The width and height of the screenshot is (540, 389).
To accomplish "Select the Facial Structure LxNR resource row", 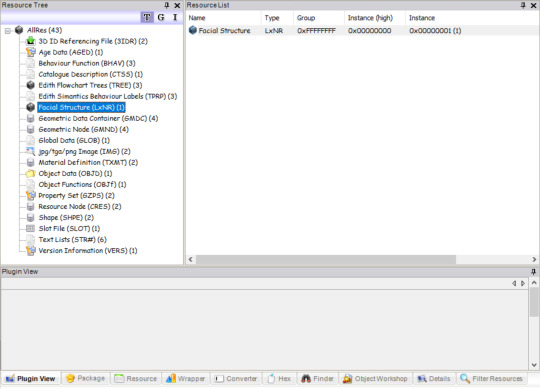I will point(362,31).
